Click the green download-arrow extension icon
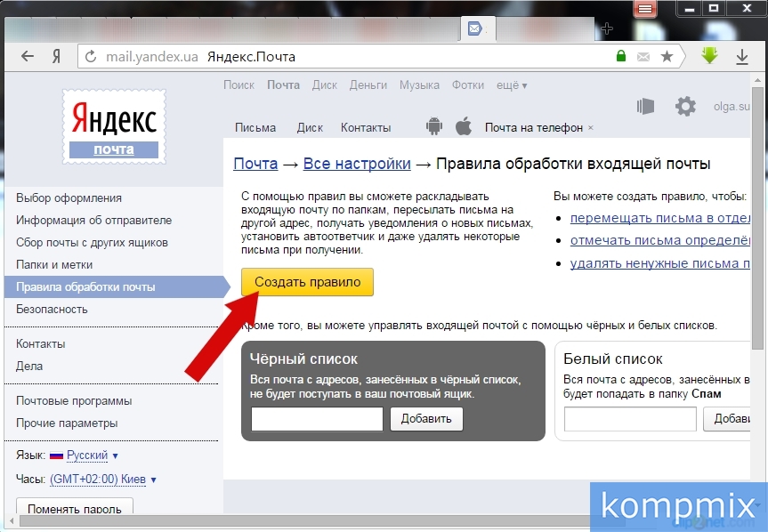 tap(709, 55)
